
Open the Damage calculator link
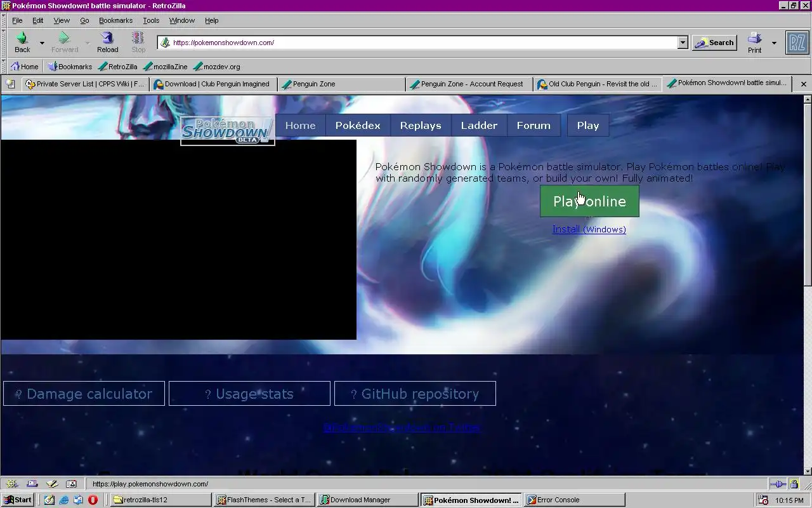(x=84, y=394)
